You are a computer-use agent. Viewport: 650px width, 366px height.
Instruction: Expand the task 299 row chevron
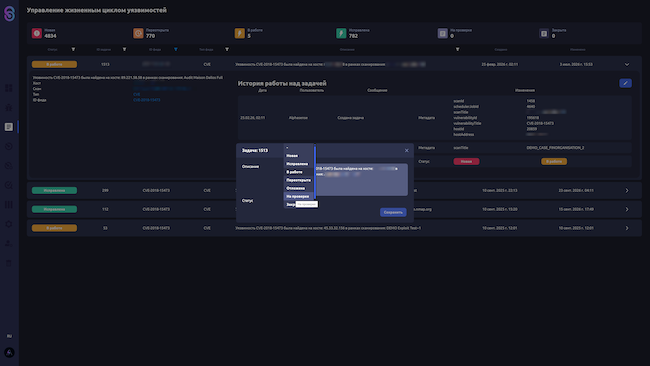[x=627, y=191]
